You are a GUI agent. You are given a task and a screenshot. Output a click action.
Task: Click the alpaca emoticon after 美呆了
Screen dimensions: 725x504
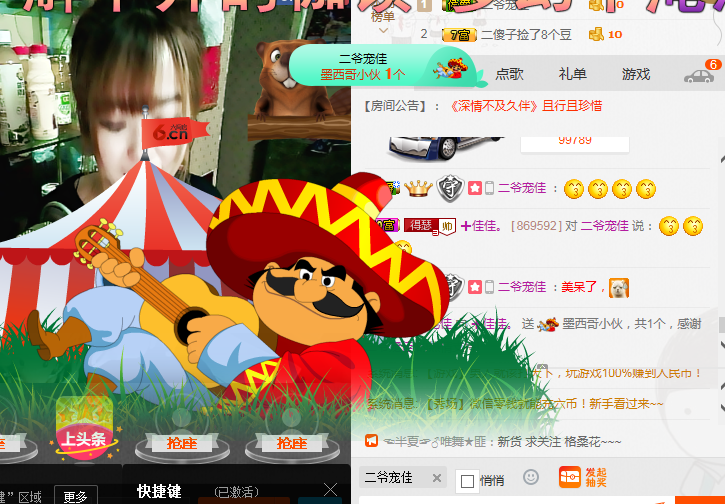pos(619,288)
